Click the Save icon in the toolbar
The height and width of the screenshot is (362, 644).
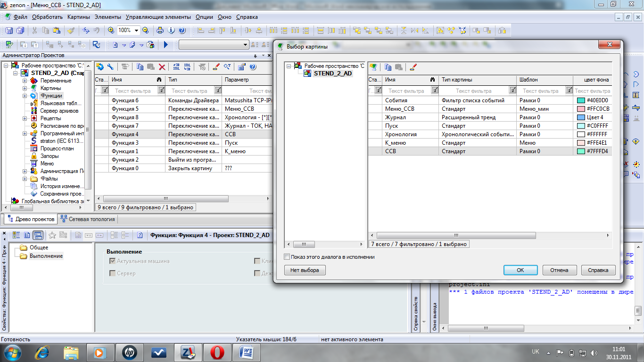(9, 30)
